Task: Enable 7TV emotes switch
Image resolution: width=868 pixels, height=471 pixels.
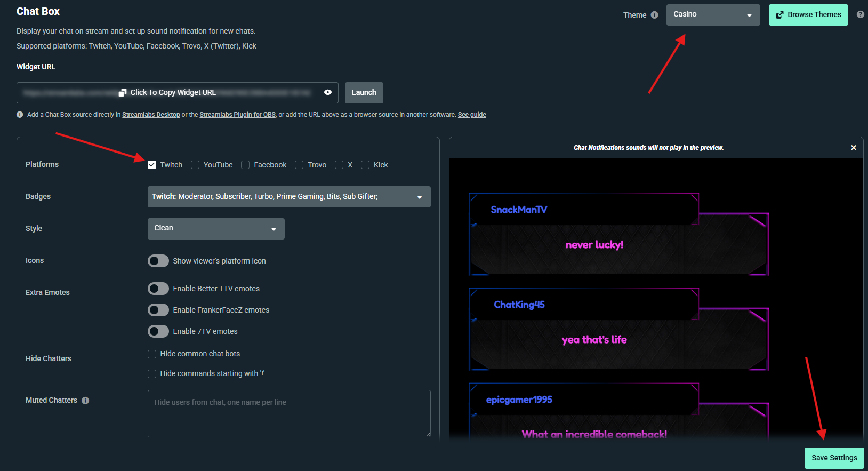Action: click(x=158, y=331)
